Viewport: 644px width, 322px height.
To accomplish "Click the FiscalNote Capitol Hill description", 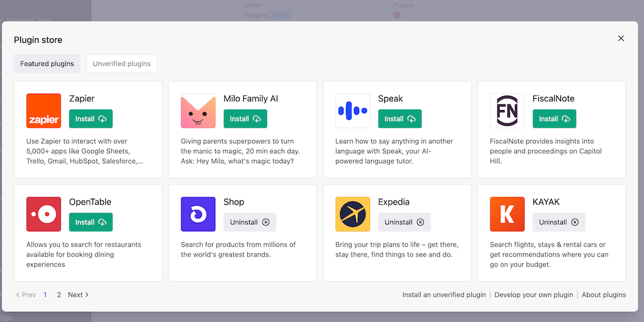I will pos(546,151).
